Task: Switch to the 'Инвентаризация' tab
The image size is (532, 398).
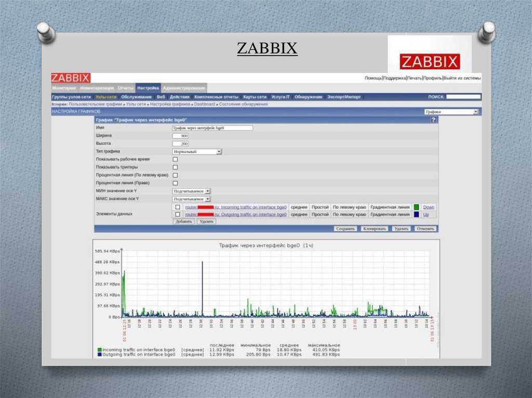Action: [97, 88]
